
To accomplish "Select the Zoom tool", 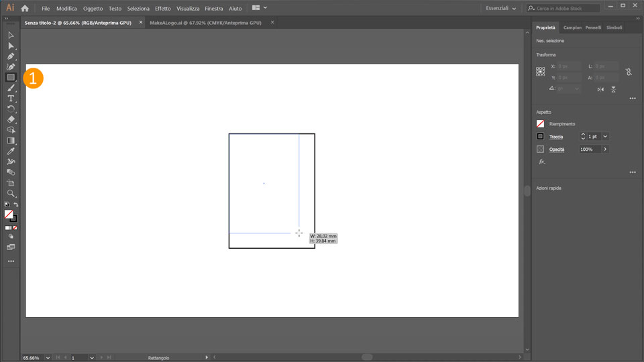I will coord(11,193).
